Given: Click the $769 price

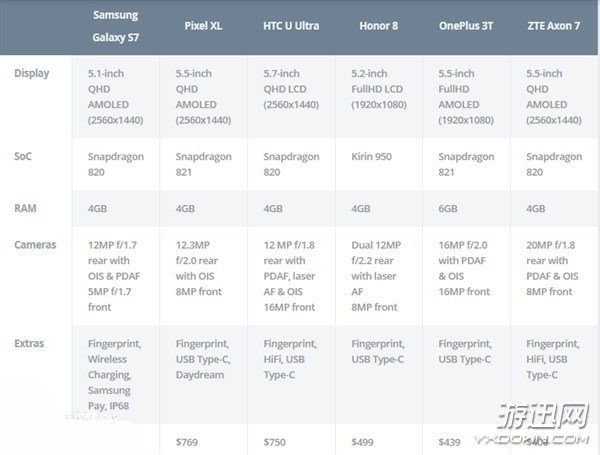Looking at the screenshot, I should [x=188, y=441].
